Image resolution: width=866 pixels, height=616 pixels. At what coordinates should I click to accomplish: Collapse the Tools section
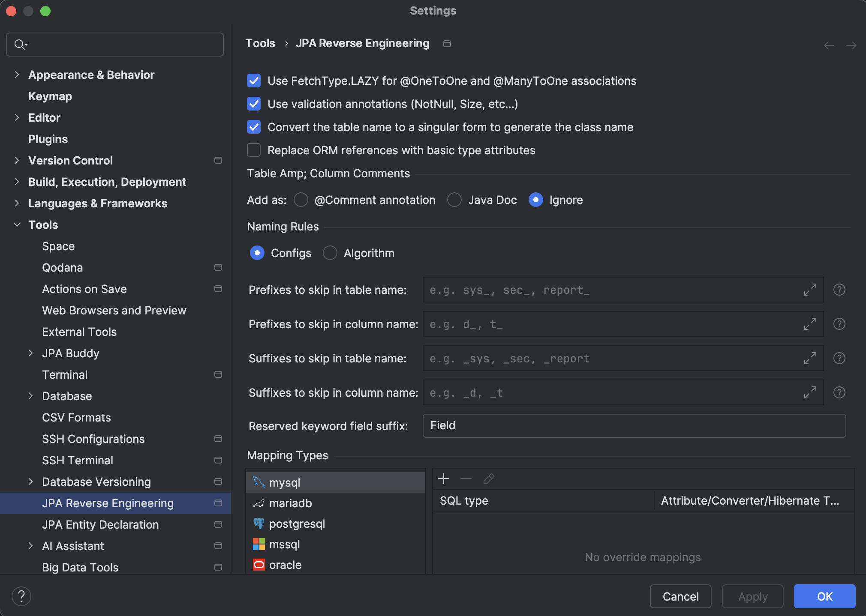pos(17,224)
